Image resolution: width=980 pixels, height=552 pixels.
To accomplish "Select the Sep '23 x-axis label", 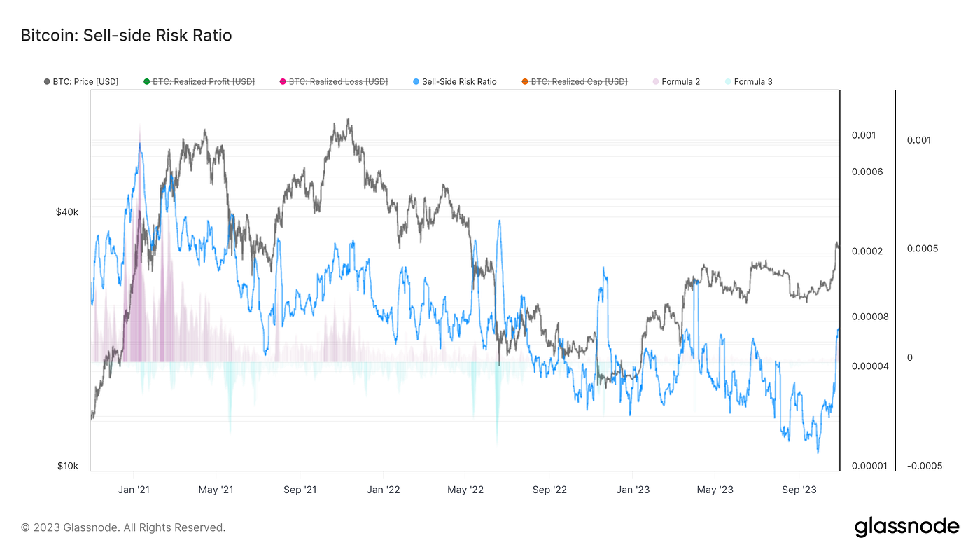I will 798,490.
